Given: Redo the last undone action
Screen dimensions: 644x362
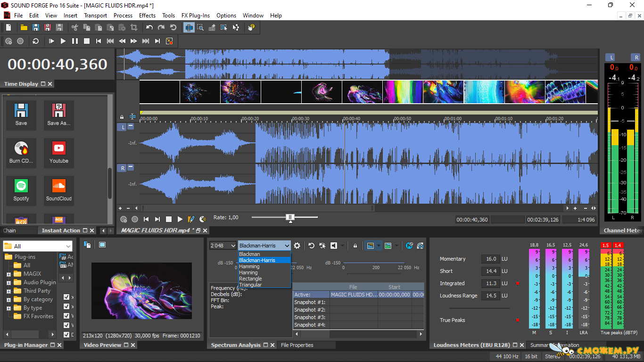Looking at the screenshot, I should (161, 28).
